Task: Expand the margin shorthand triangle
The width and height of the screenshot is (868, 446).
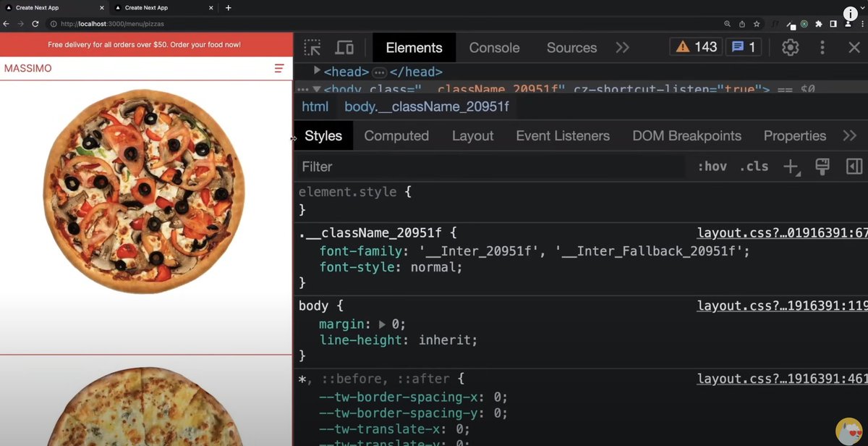Action: (x=382, y=324)
